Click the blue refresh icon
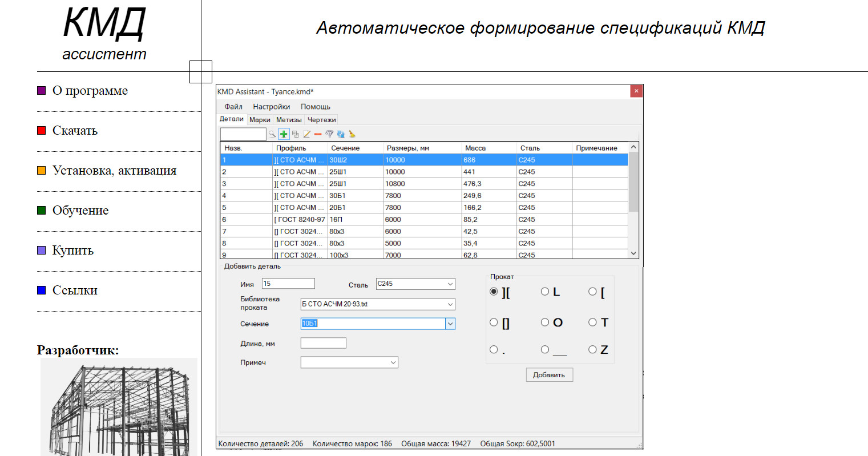This screenshot has width=868, height=456. (341, 134)
